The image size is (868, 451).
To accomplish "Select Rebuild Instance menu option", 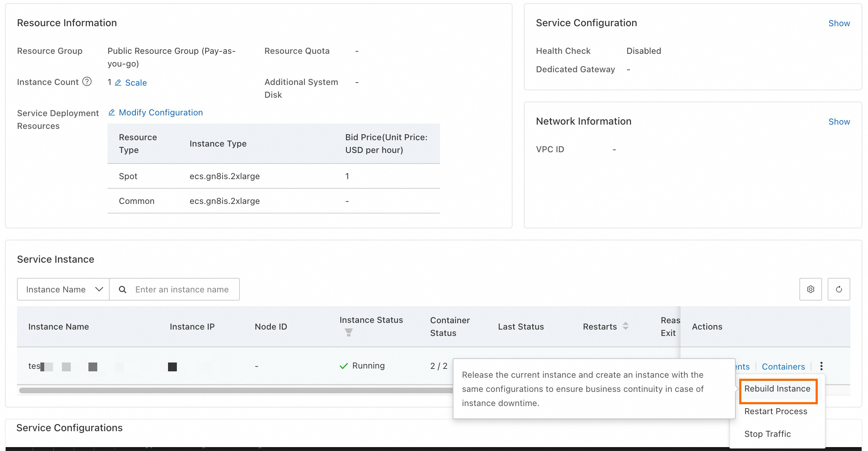I will click(777, 389).
